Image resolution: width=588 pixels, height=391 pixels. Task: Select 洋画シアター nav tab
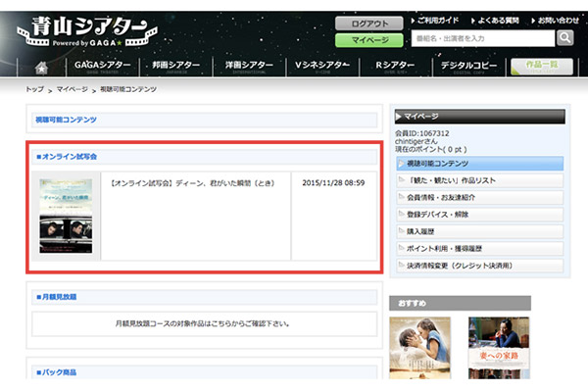[x=249, y=67]
